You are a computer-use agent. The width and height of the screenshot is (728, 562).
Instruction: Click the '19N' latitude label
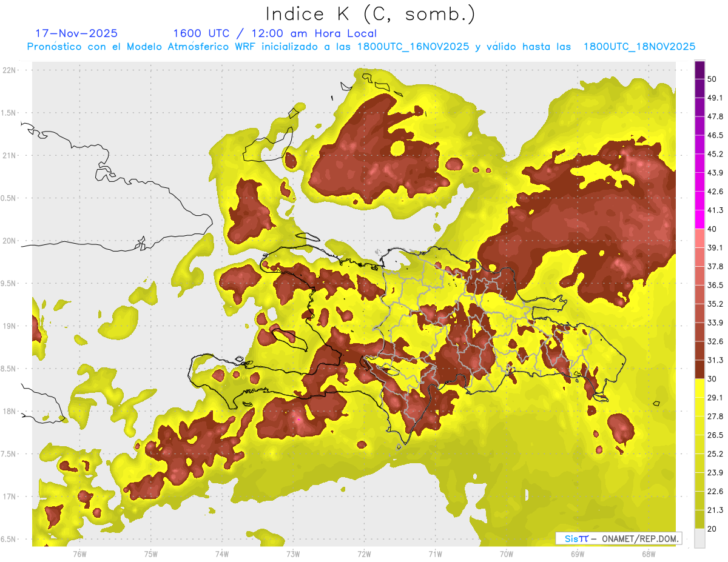pos(9,326)
